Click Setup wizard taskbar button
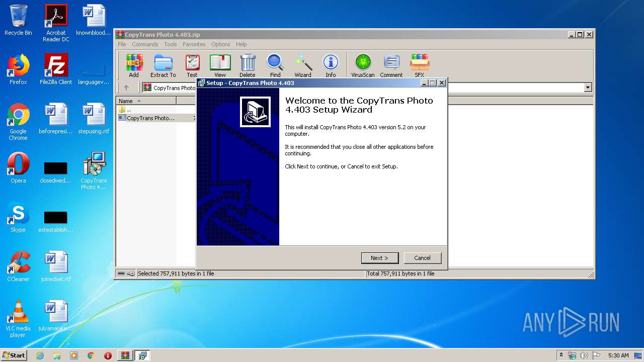Viewport: 644px width, 362px height. coord(142,355)
